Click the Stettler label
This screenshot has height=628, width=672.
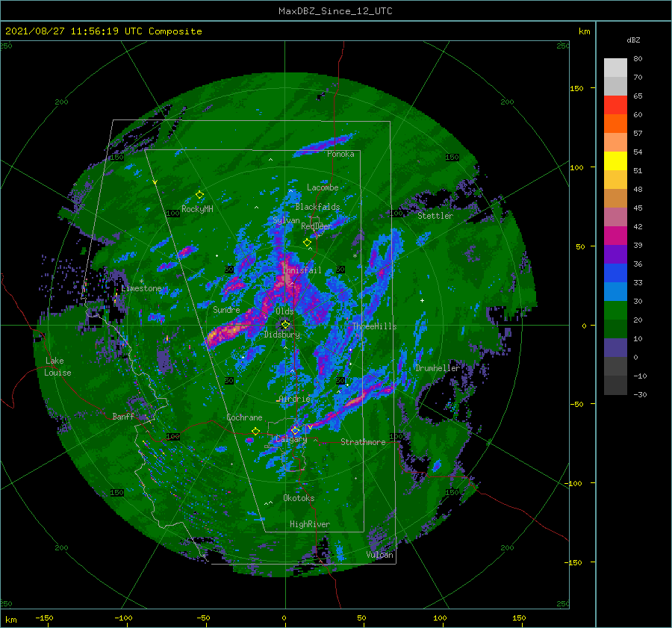[435, 216]
